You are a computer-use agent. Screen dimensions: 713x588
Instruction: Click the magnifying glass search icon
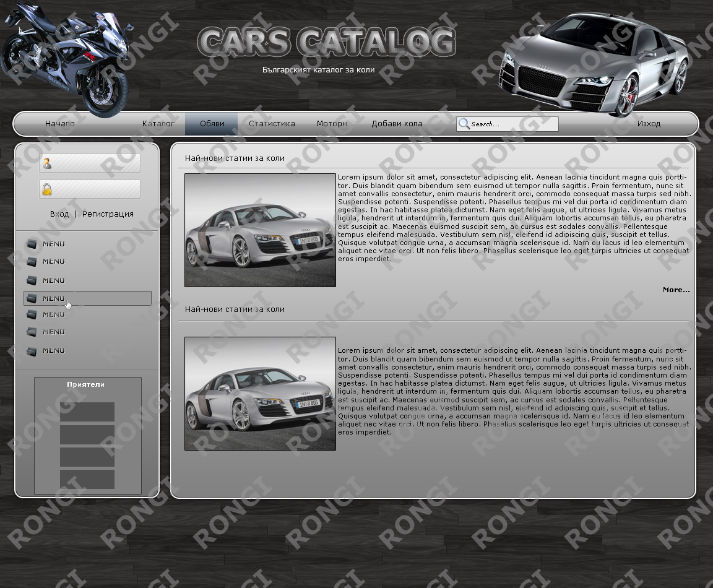[464, 124]
